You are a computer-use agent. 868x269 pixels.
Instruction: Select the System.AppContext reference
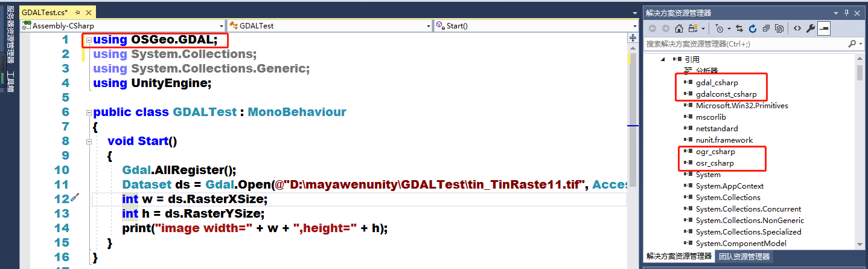[x=730, y=186]
